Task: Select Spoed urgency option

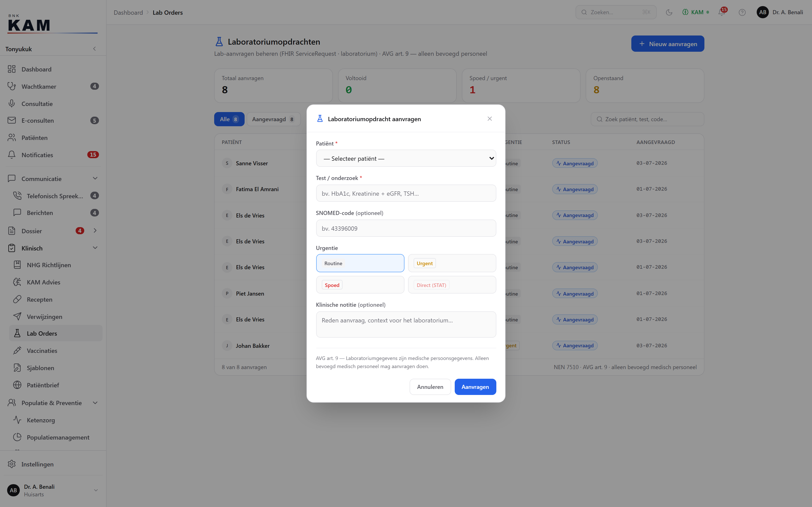Action: tap(360, 285)
